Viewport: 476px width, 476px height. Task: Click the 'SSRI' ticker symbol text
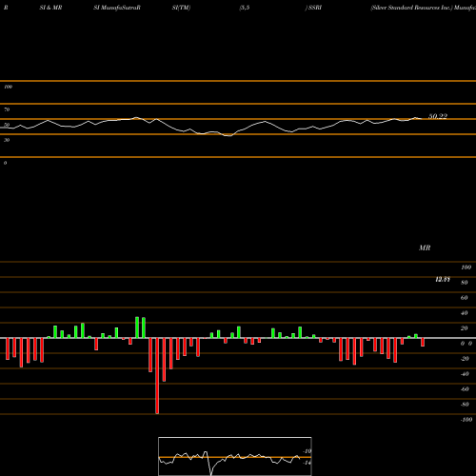[315, 8]
